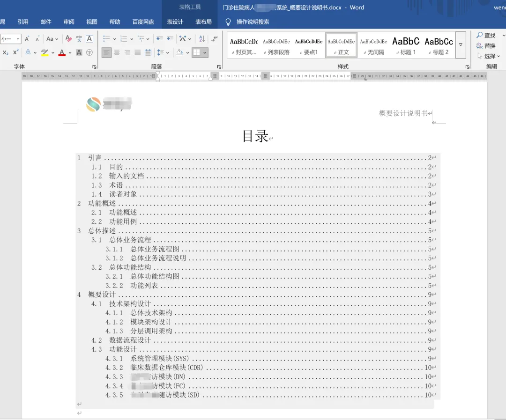Apply 无间隔 style
The image size is (506, 420).
[374, 45]
